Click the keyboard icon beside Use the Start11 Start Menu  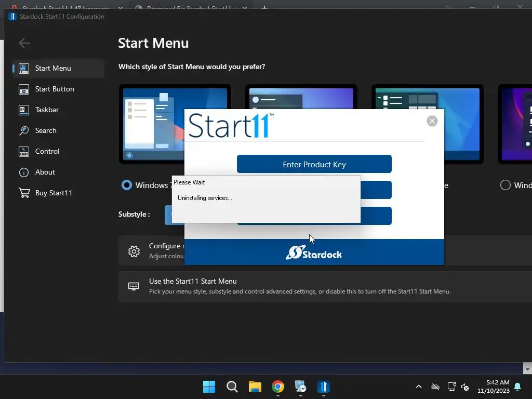pyautogui.click(x=134, y=286)
